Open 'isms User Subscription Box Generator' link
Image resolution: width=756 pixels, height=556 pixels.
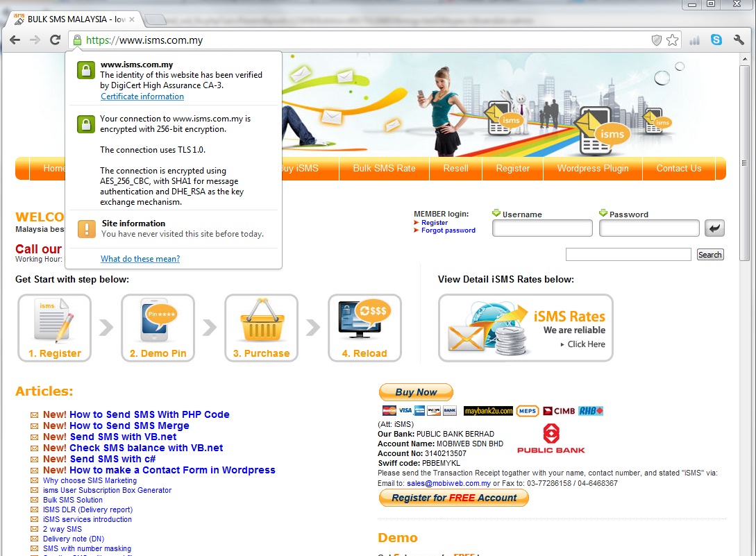pos(107,491)
